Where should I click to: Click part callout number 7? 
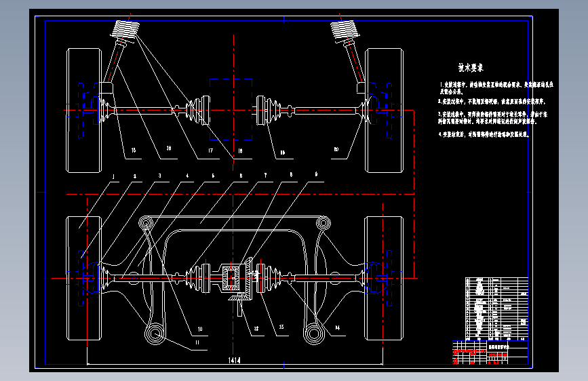pos(265,175)
